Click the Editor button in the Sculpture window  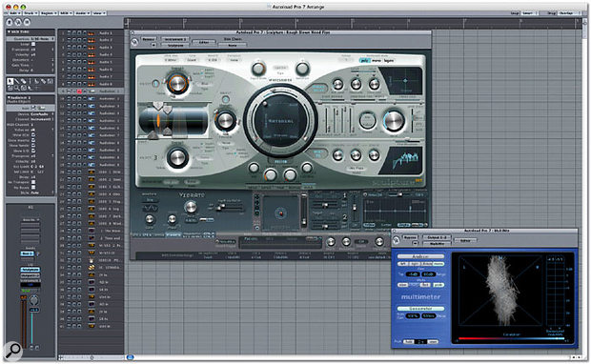[204, 42]
